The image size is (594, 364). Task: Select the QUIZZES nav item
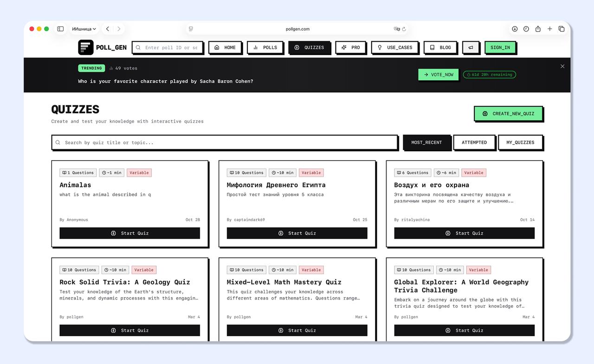[309, 47]
